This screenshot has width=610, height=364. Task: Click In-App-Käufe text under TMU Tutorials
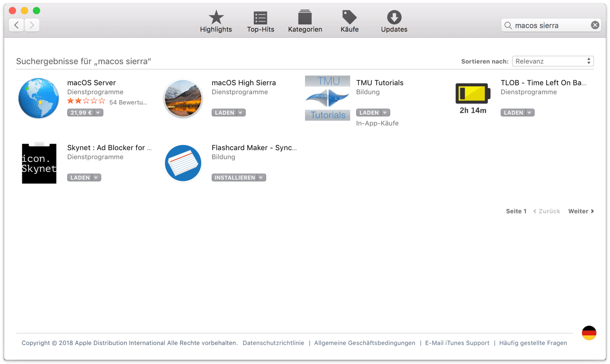point(377,123)
